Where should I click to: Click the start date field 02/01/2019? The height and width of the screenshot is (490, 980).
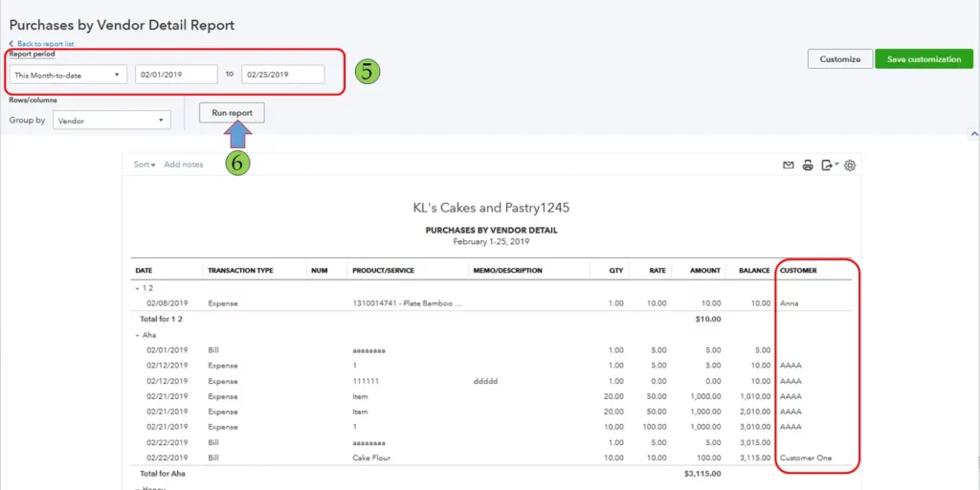tap(176, 75)
